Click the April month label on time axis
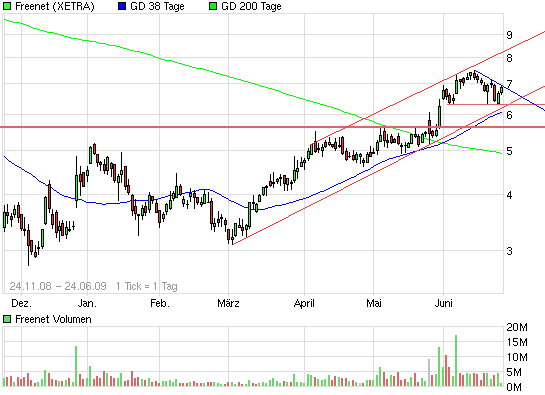 (304, 304)
